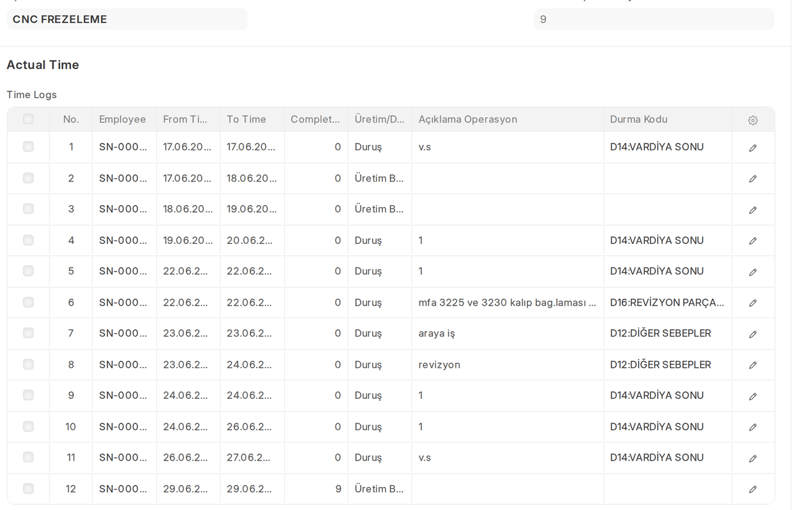Image resolution: width=812 pixels, height=510 pixels.
Task: Edit time log row 3 with pencil icon
Action: coord(752,210)
